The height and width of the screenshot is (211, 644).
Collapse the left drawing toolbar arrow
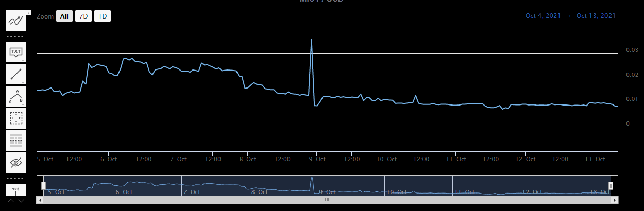point(28,12)
